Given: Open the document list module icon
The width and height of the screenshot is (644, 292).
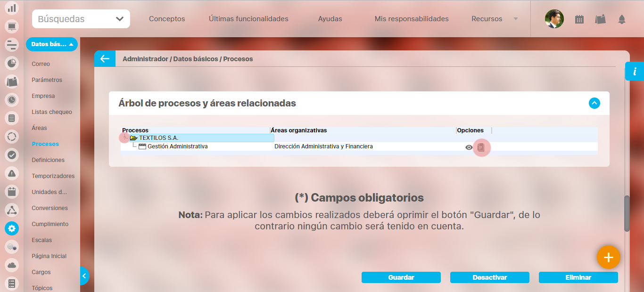Looking at the screenshot, I should (x=12, y=118).
